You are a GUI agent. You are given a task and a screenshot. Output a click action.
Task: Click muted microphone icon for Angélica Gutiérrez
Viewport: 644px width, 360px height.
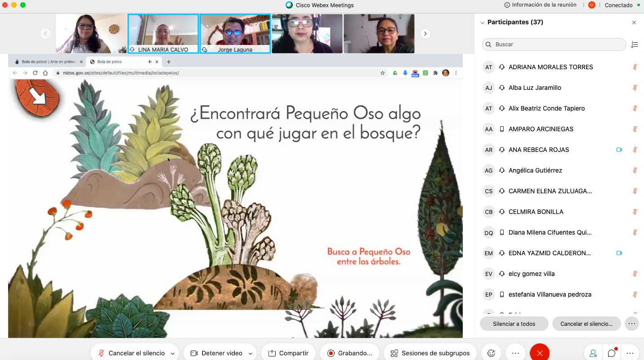tap(635, 170)
